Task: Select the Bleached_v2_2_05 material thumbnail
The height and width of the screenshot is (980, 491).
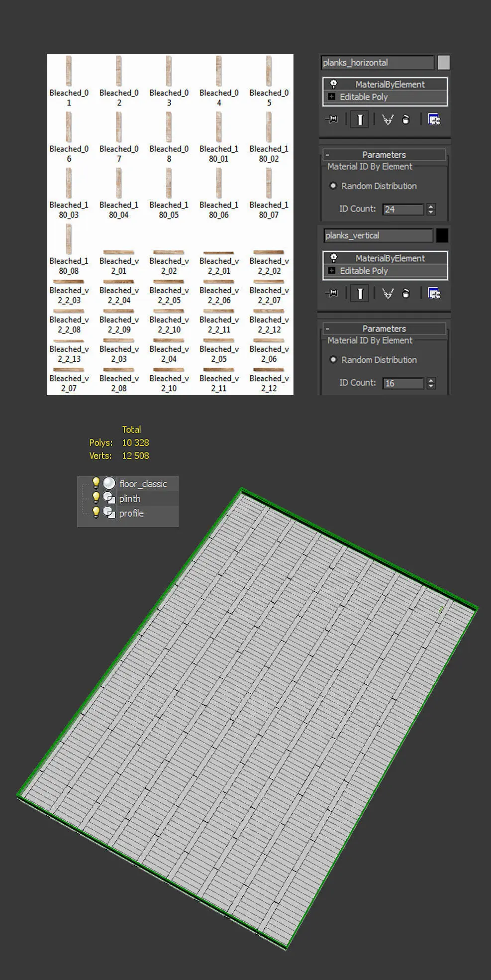Action: 169,282
